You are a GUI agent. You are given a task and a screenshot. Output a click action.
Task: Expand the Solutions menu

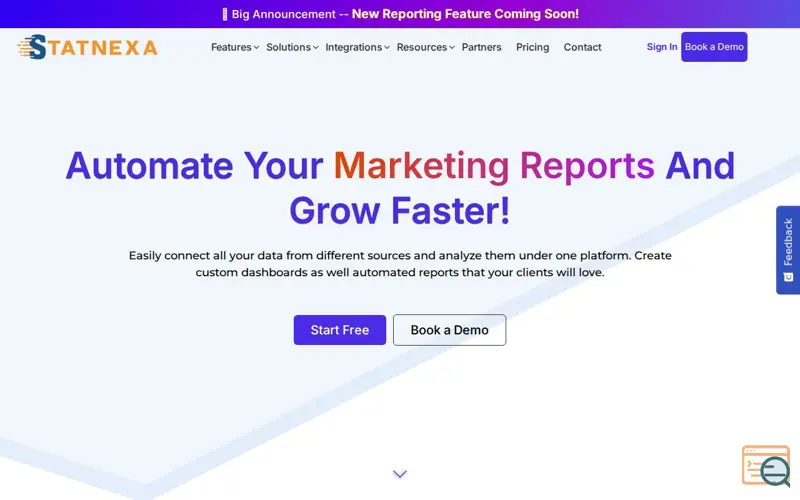(292, 47)
